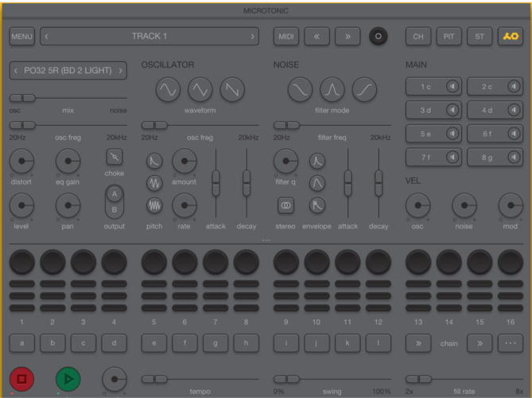Switch to the CH tab
Screen dimensions: 532x398
418,37
